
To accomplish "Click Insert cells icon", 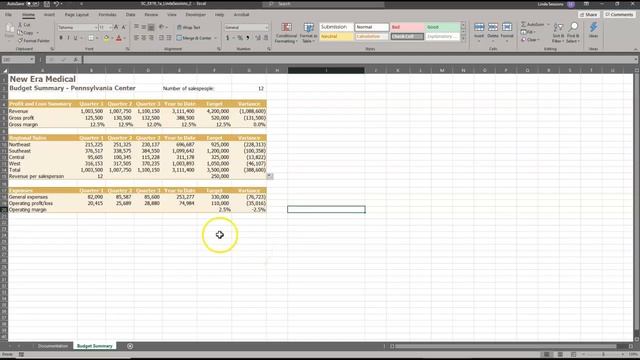I will coord(479,31).
